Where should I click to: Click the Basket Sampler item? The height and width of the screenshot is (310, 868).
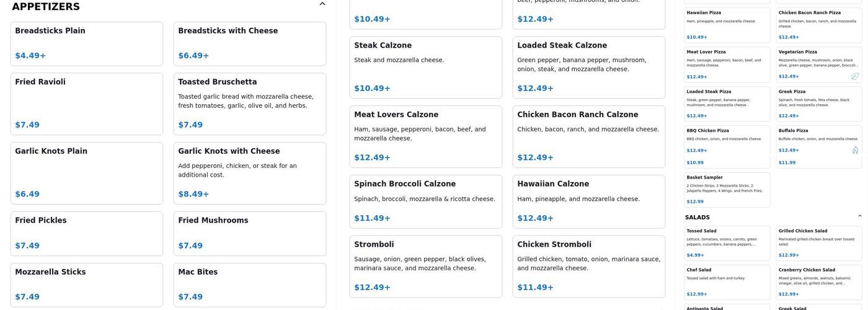(727, 190)
